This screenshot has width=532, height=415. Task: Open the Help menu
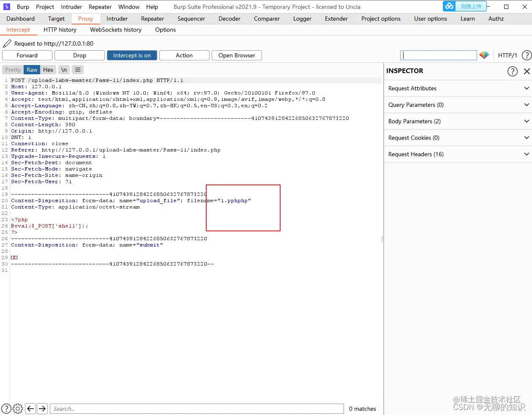152,7
